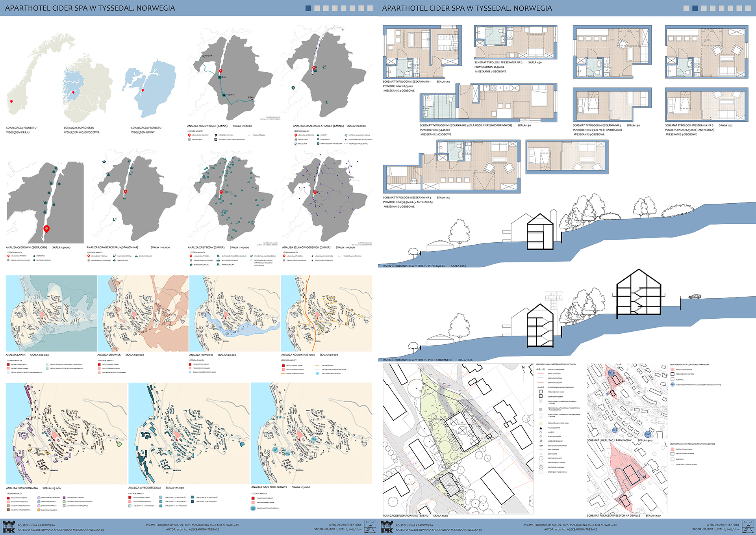Click the large red pin on Sørfjord cider map
Viewport: 756px width, 535px height.
[46, 229]
